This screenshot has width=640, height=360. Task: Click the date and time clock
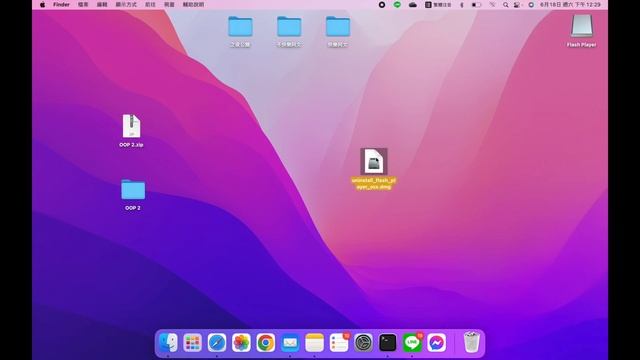click(x=570, y=4)
